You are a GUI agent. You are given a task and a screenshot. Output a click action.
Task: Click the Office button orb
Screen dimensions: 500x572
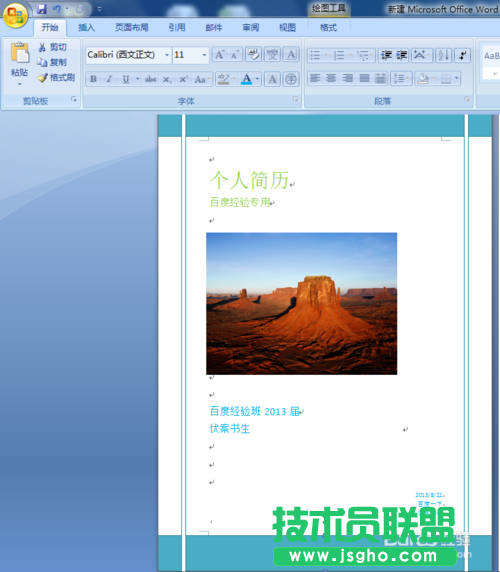pos(15,15)
